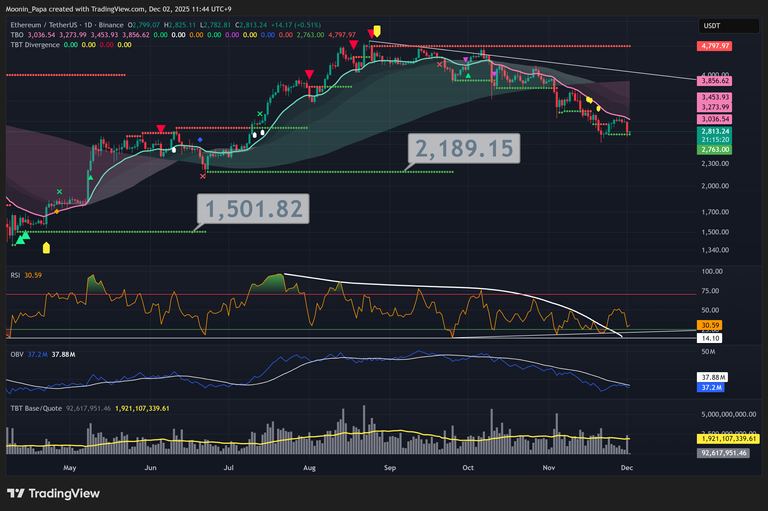Select the red down triangle above June candles
768x511 pixels.
click(x=160, y=129)
